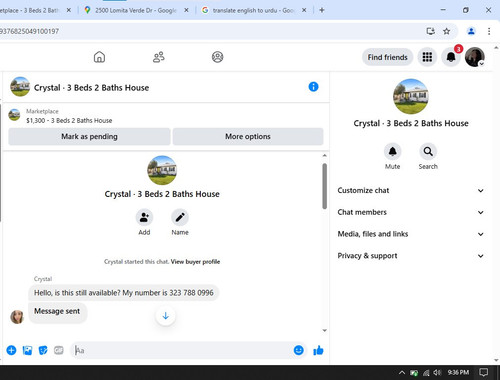Expand Customize chat section

(410, 191)
